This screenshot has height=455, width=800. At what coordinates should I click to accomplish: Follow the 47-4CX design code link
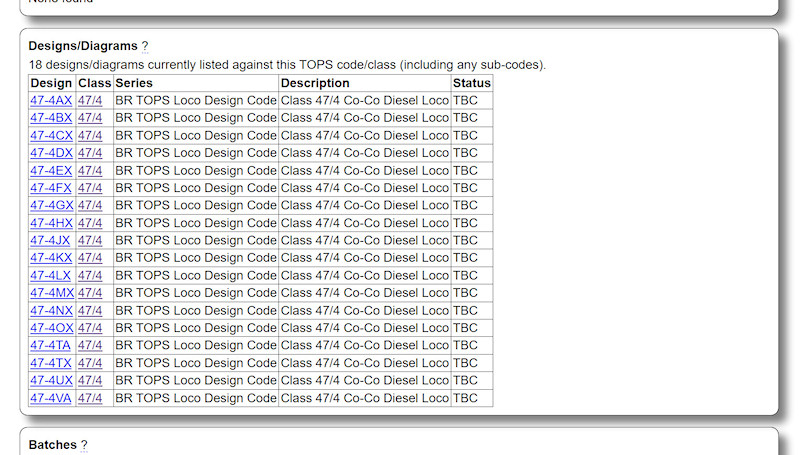click(x=51, y=135)
